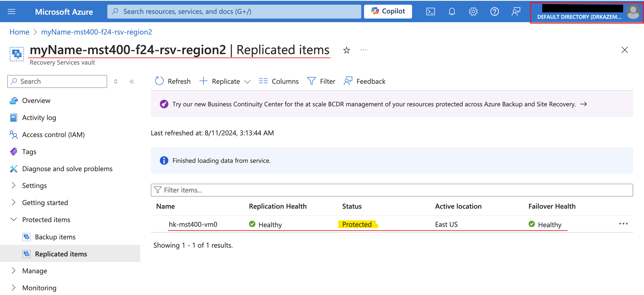The image size is (644, 295).
Task: Go to Home breadcrumb
Action: [x=19, y=32]
